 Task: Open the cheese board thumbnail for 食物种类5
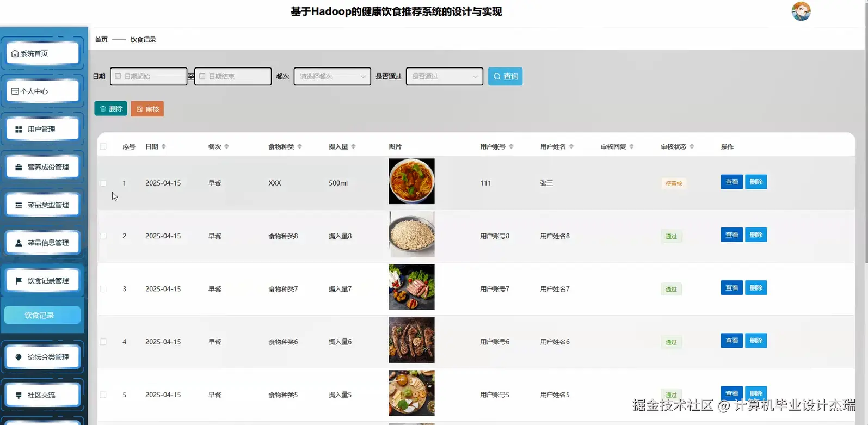pyautogui.click(x=411, y=393)
